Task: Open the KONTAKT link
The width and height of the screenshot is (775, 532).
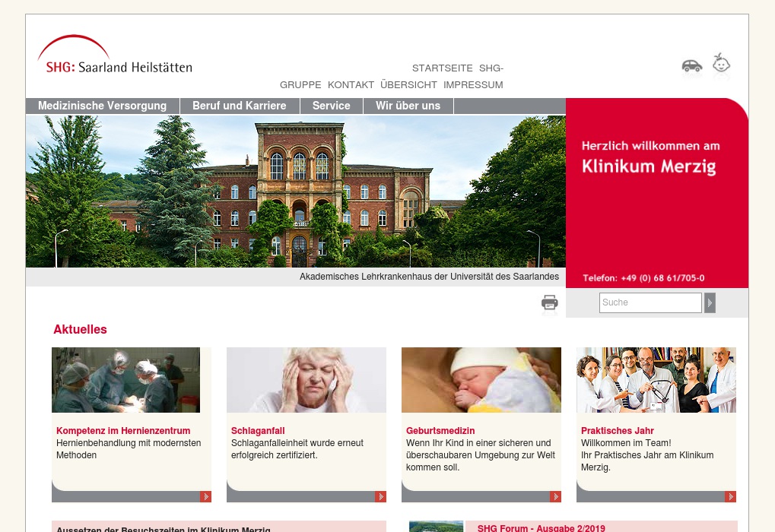Action: 351,85
